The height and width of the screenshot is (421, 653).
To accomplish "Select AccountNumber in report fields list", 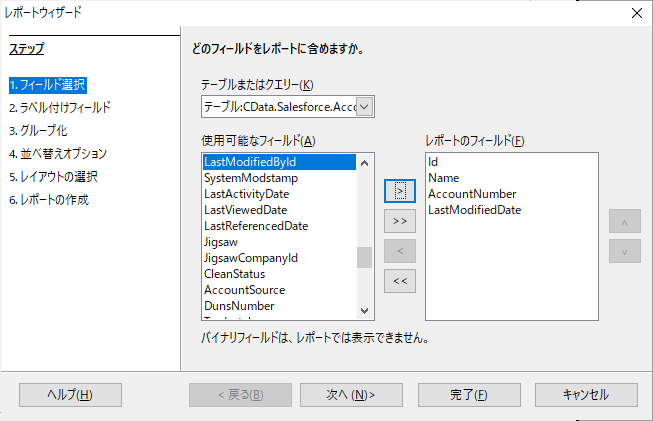I will pyautogui.click(x=472, y=194).
